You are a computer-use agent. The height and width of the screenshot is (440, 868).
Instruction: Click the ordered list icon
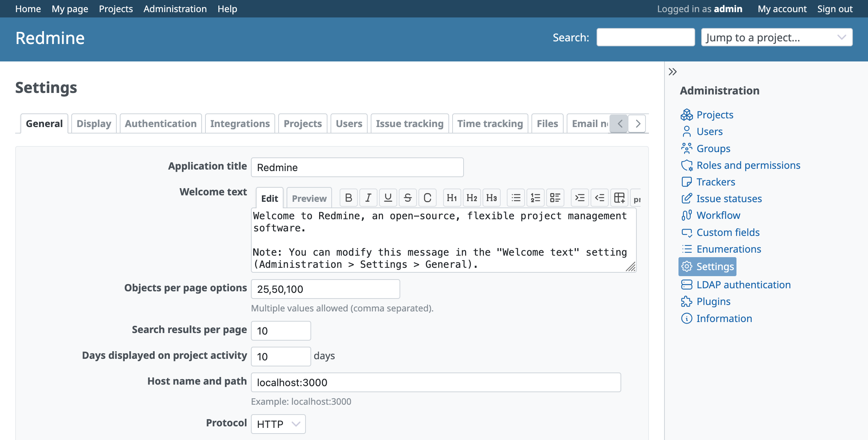pyautogui.click(x=536, y=198)
